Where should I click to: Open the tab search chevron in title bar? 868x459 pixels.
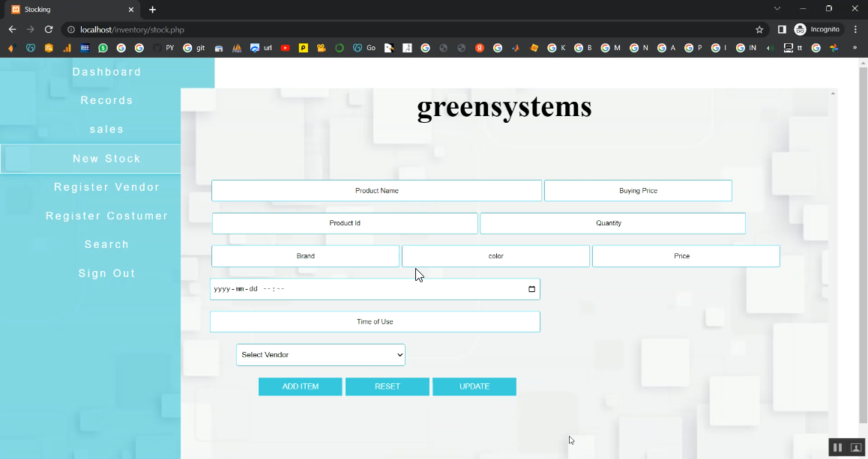(x=777, y=9)
